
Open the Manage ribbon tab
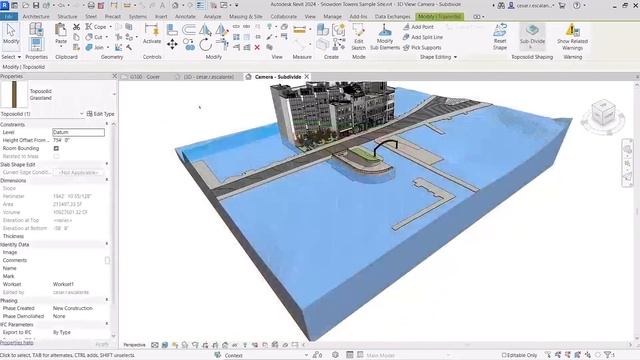point(332,16)
